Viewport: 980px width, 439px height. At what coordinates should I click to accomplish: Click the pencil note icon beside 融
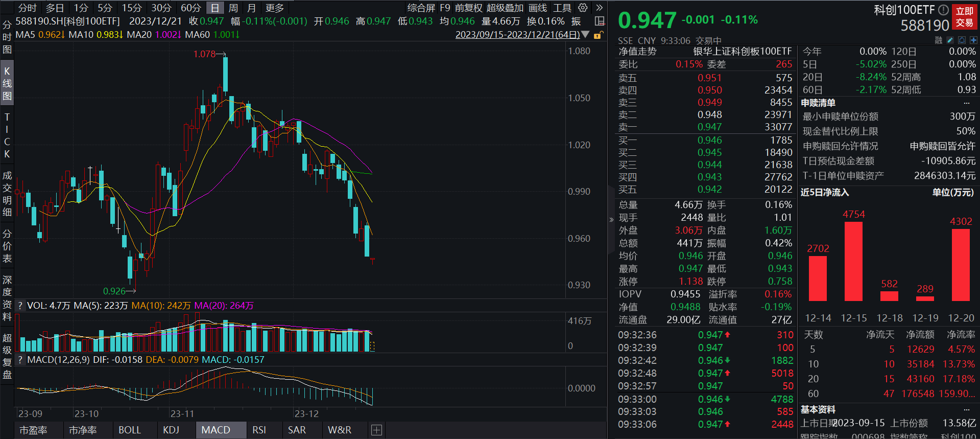950,40
